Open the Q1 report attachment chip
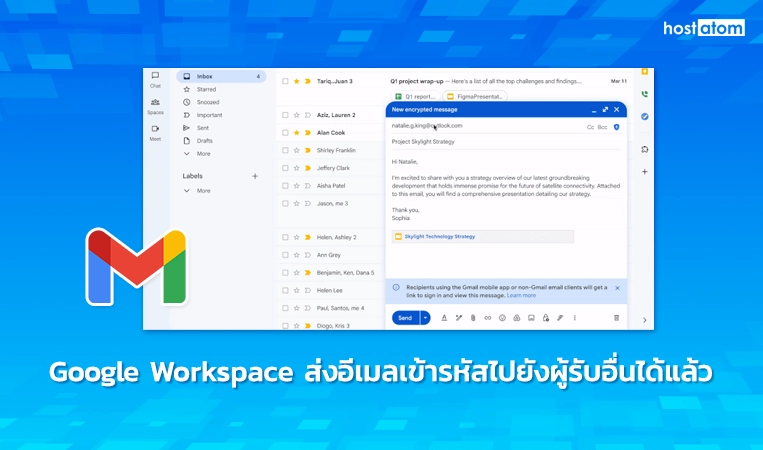This screenshot has height=450, width=763. [415, 96]
